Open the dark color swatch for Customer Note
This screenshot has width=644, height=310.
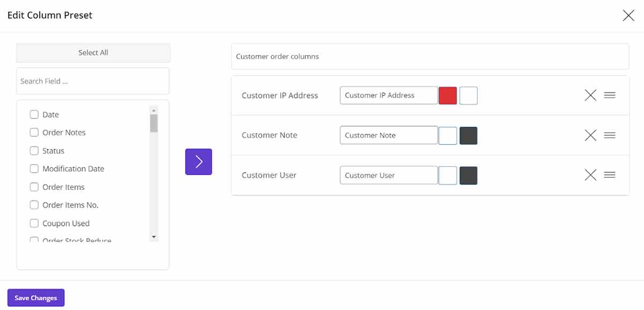(469, 135)
